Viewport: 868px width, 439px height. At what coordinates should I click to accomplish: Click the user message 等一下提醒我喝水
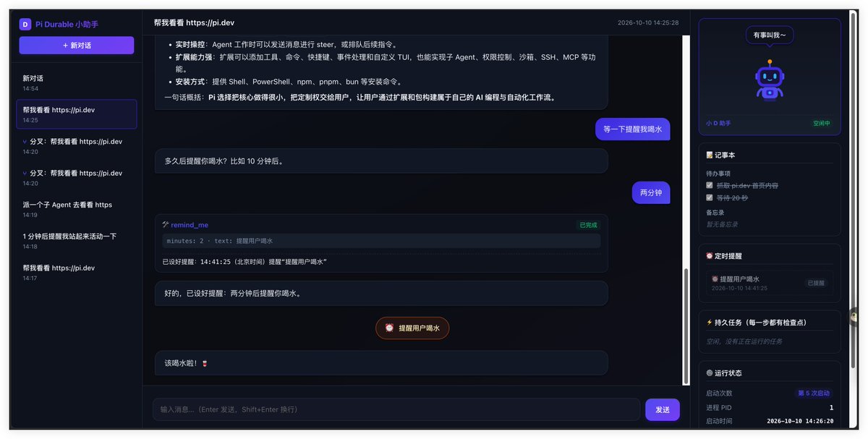click(x=632, y=129)
